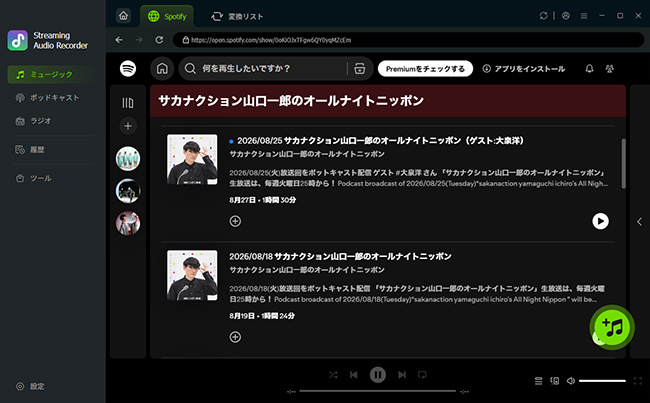Click Premiumをチェックする button

425,69
